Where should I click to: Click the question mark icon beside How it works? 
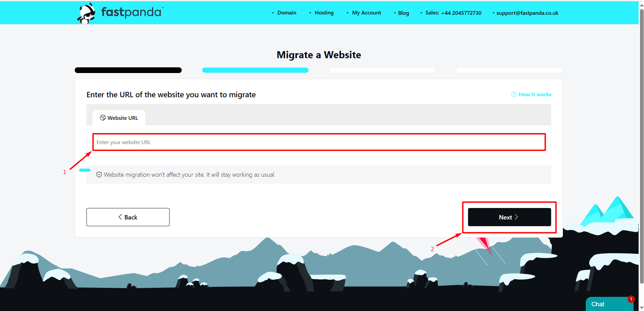point(514,94)
